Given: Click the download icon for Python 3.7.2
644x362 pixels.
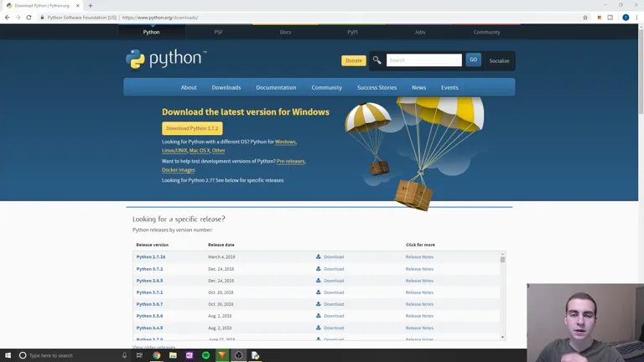Looking at the screenshot, I should point(319,269).
